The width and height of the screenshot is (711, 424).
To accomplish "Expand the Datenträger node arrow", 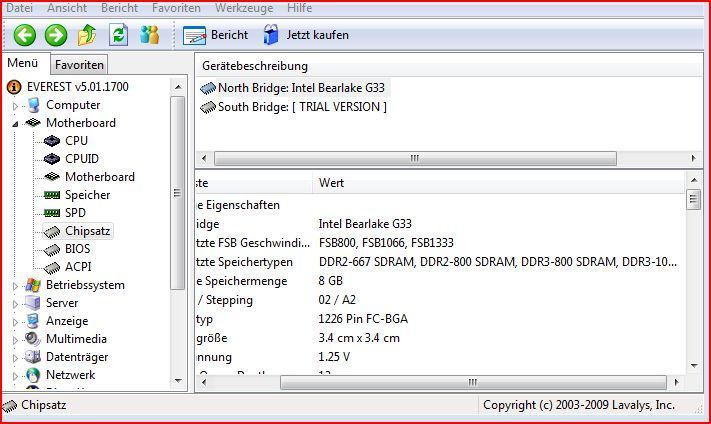I will [15, 358].
